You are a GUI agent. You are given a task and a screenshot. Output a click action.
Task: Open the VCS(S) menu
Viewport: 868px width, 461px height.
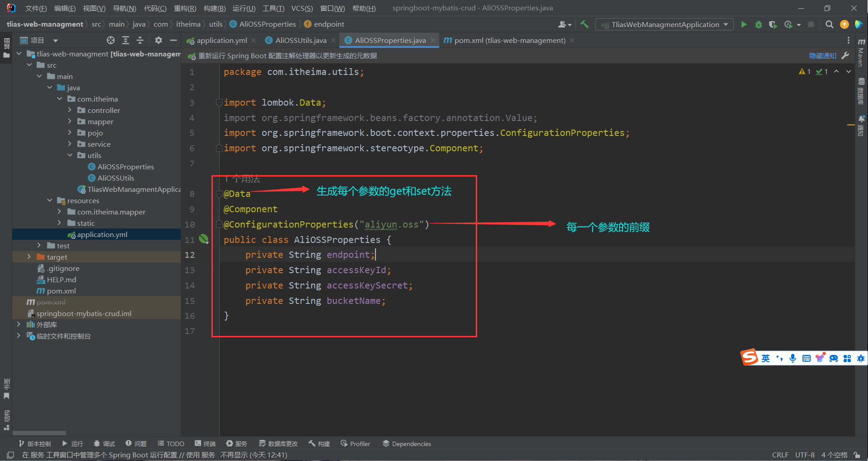pyautogui.click(x=301, y=8)
